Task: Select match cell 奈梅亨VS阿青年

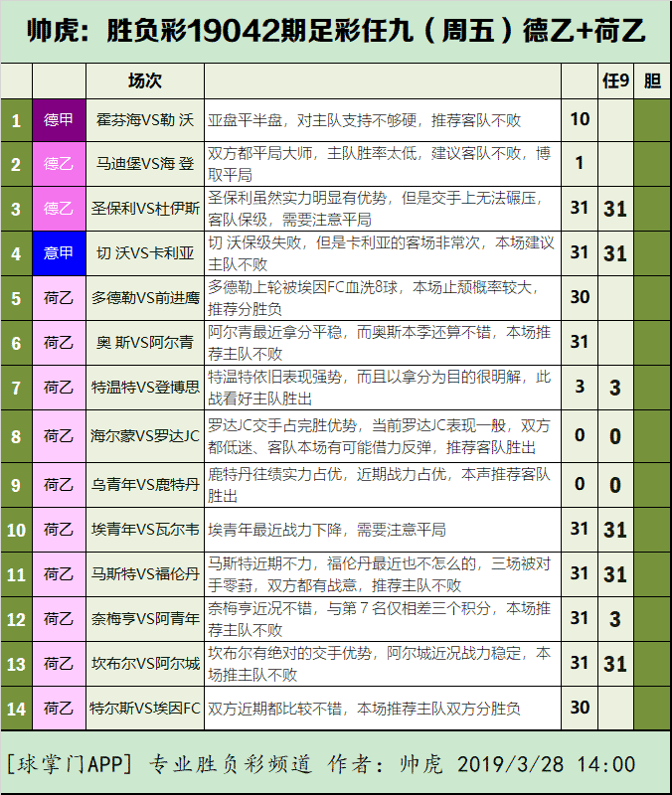Action: pyautogui.click(x=145, y=618)
